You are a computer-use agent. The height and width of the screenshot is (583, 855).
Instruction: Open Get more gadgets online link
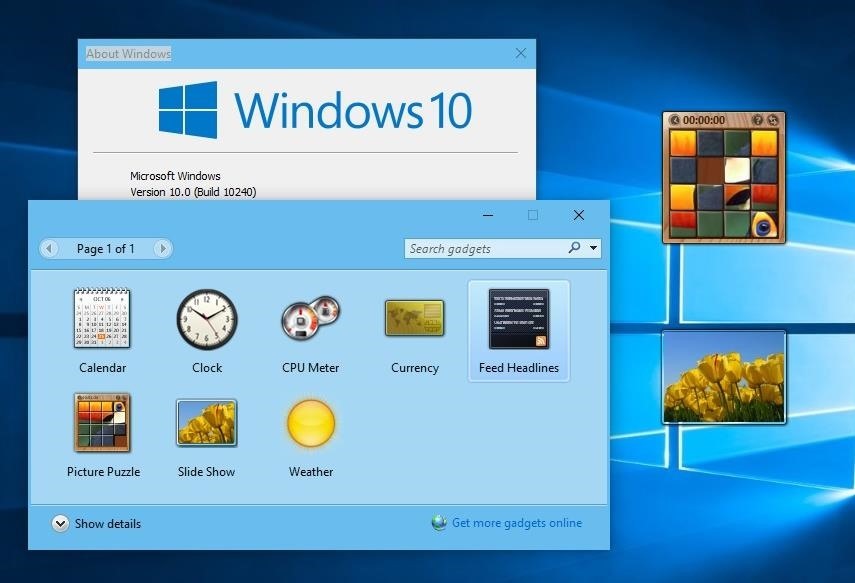(517, 522)
